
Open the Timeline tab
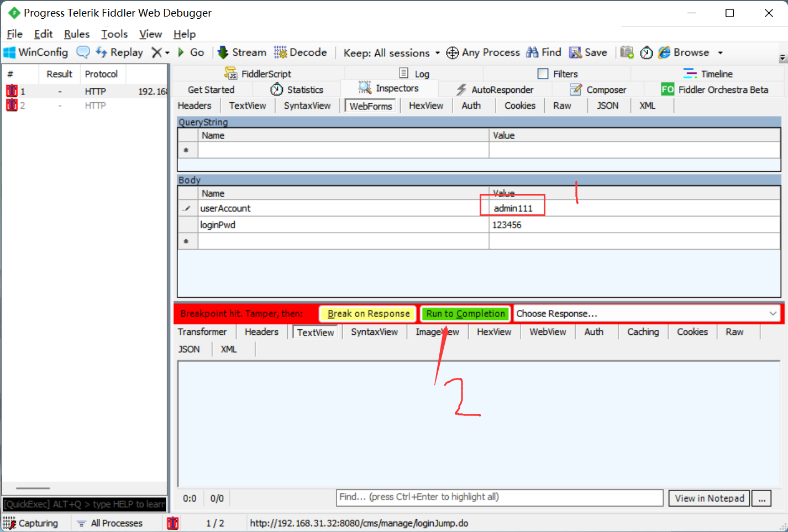coord(708,73)
